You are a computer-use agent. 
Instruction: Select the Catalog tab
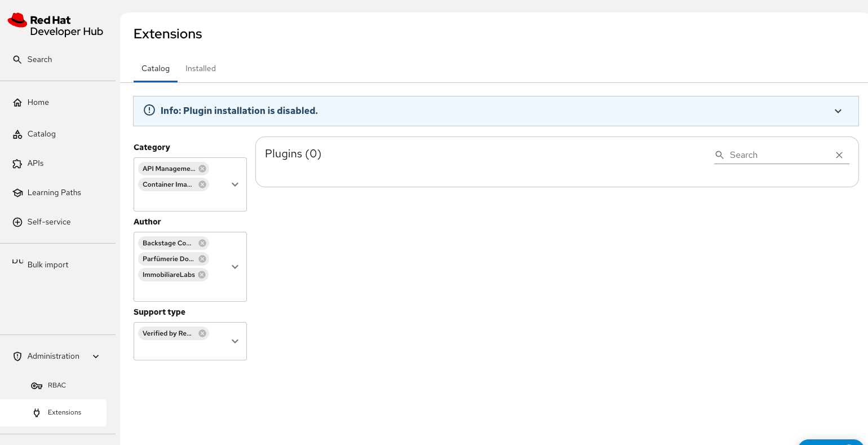[x=156, y=68]
